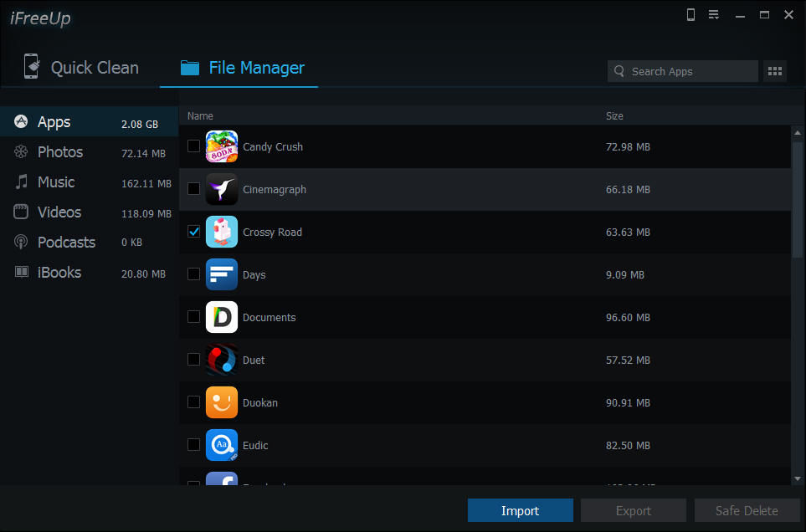Switch to grid view icon
The width and height of the screenshot is (806, 532).
[775, 71]
